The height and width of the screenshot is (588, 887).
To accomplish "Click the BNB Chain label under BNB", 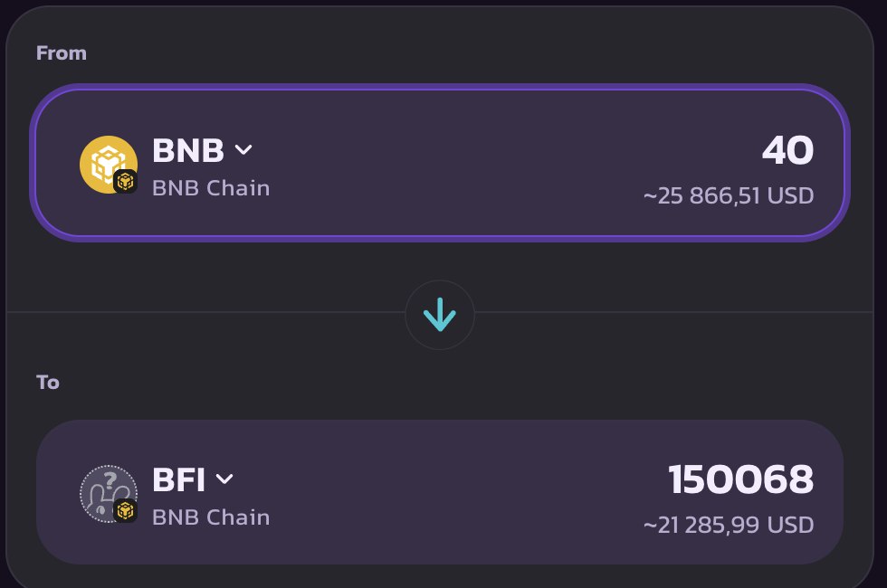I will pos(211,188).
